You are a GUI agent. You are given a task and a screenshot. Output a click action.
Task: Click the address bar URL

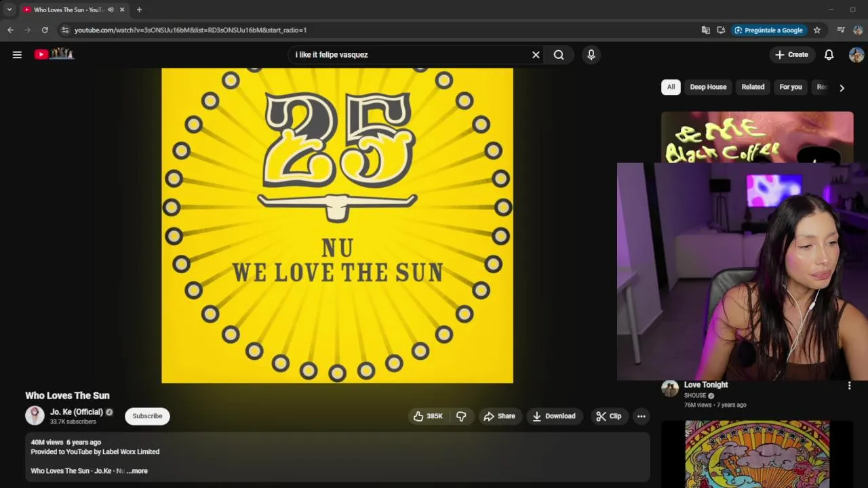[x=191, y=30]
